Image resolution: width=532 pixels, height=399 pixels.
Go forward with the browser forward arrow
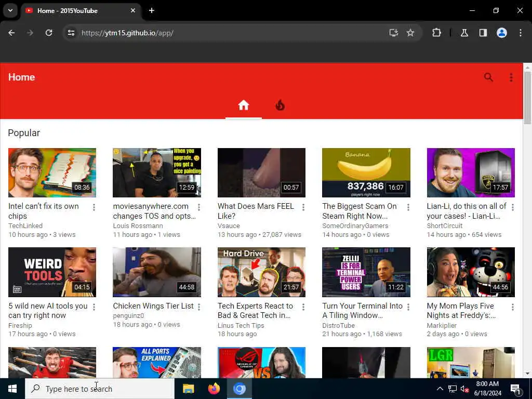[30, 33]
